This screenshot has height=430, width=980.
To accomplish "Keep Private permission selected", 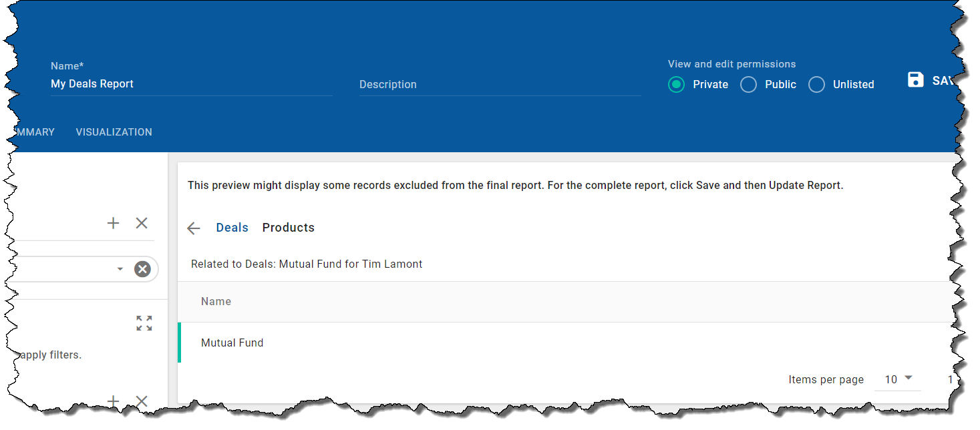I will pyautogui.click(x=676, y=84).
